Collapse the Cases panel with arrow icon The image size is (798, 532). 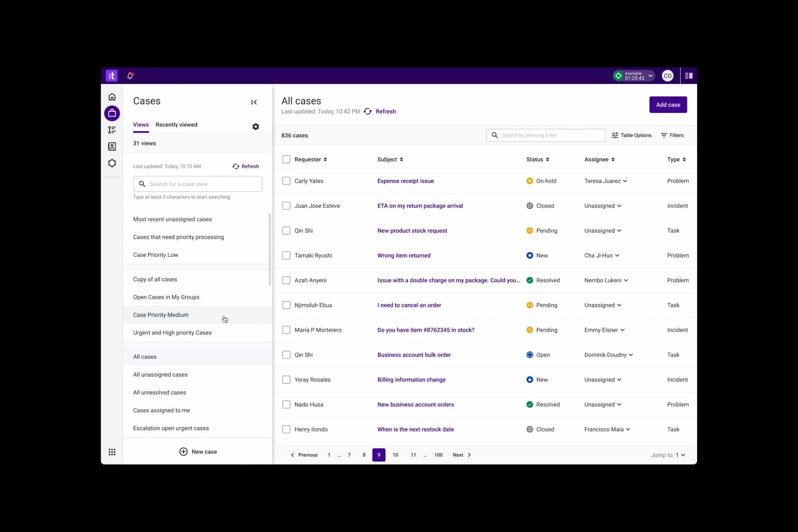click(254, 102)
